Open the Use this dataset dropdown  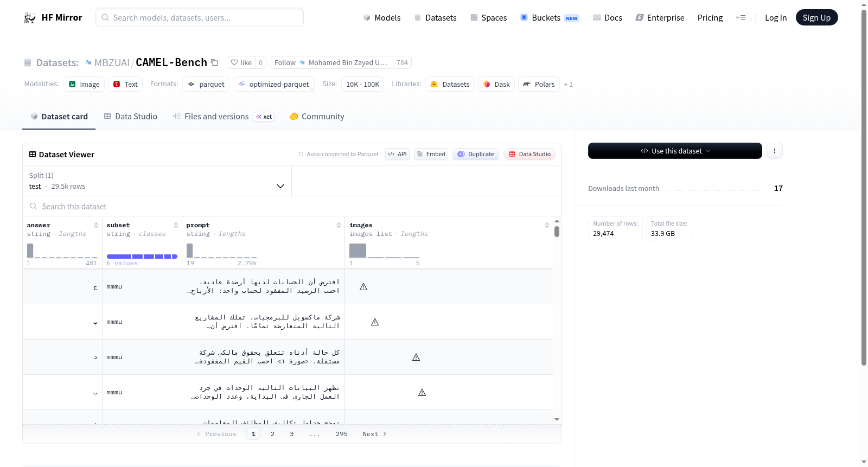(675, 151)
